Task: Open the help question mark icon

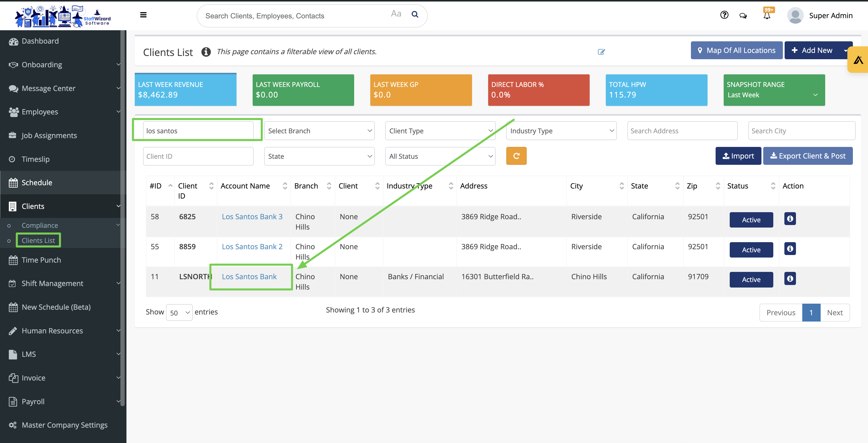Action: click(x=724, y=15)
